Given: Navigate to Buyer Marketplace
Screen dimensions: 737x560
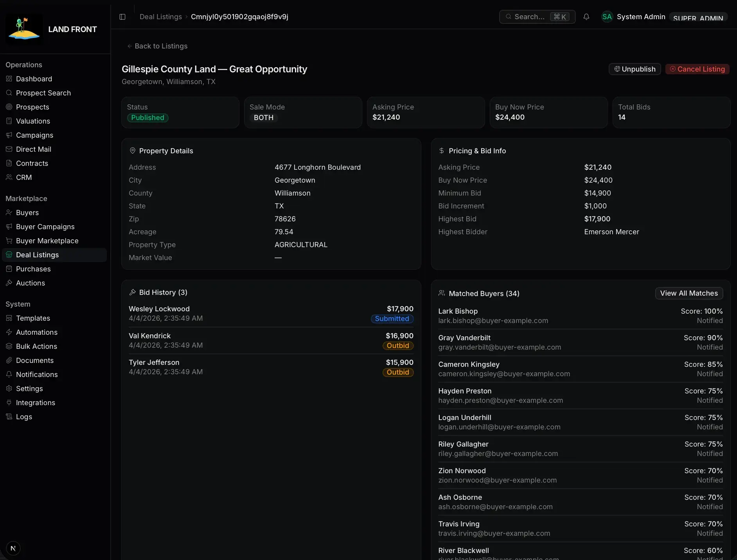Looking at the screenshot, I should (x=54, y=241).
